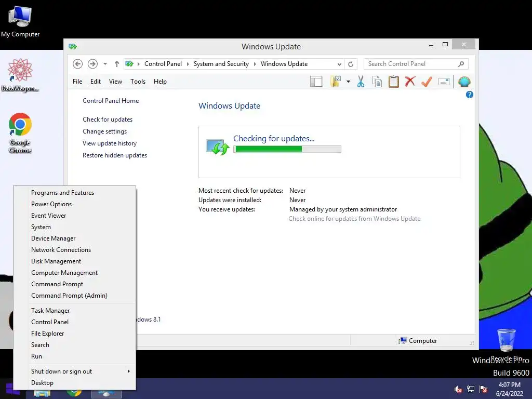Open Device Manager from the context menu

point(54,238)
